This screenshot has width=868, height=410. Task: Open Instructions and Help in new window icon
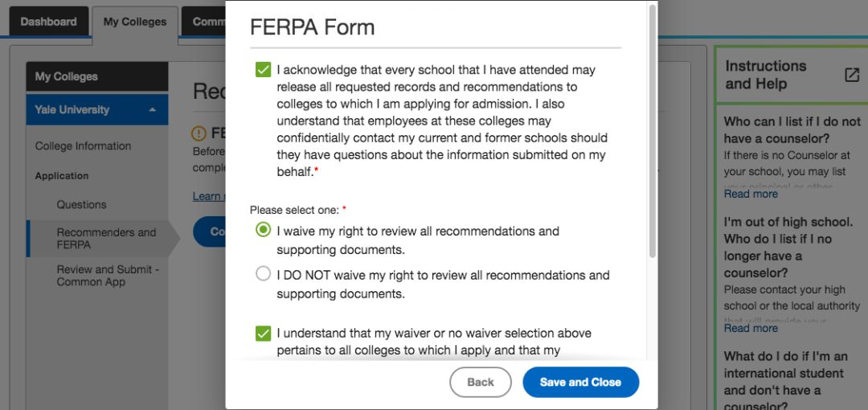(x=852, y=76)
